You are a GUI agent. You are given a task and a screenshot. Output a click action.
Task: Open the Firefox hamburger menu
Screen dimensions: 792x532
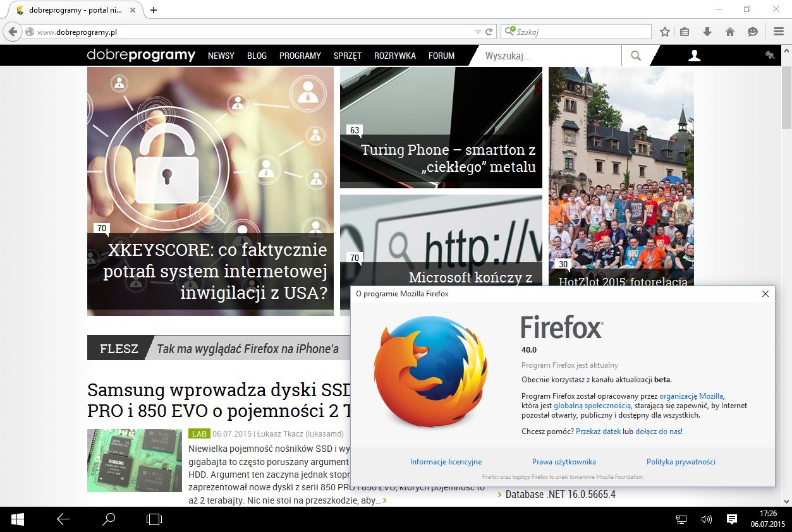[779, 32]
